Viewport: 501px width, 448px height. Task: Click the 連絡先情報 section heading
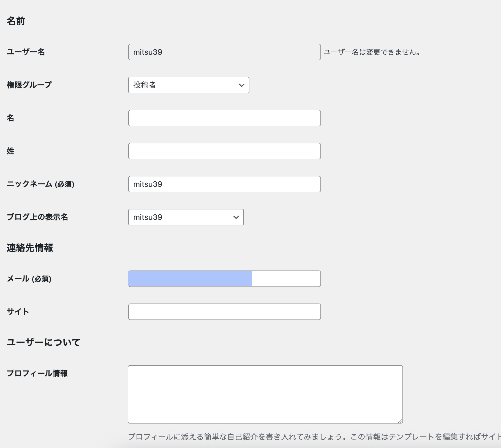click(x=30, y=248)
